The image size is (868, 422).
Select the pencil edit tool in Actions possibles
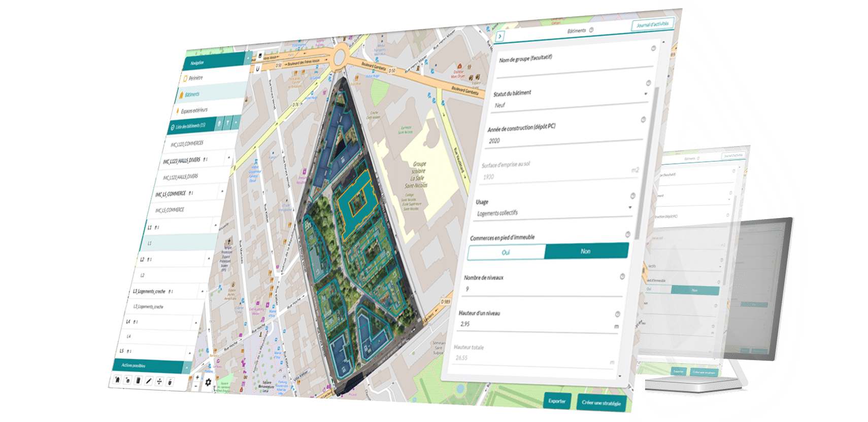click(x=148, y=381)
